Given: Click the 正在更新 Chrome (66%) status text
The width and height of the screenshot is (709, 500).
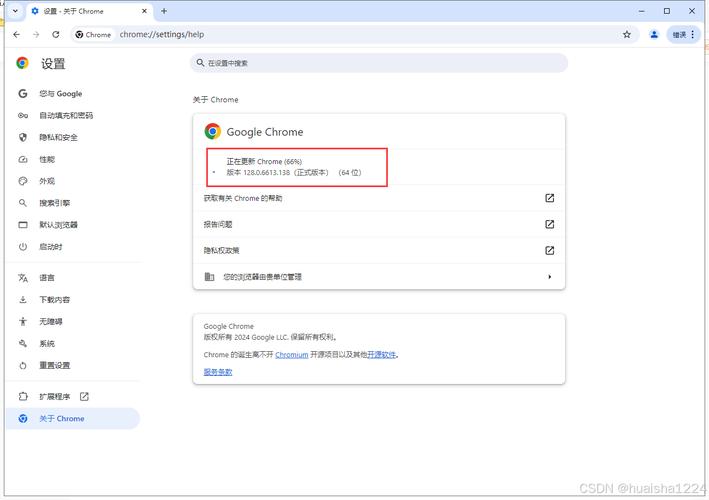Looking at the screenshot, I should [264, 161].
